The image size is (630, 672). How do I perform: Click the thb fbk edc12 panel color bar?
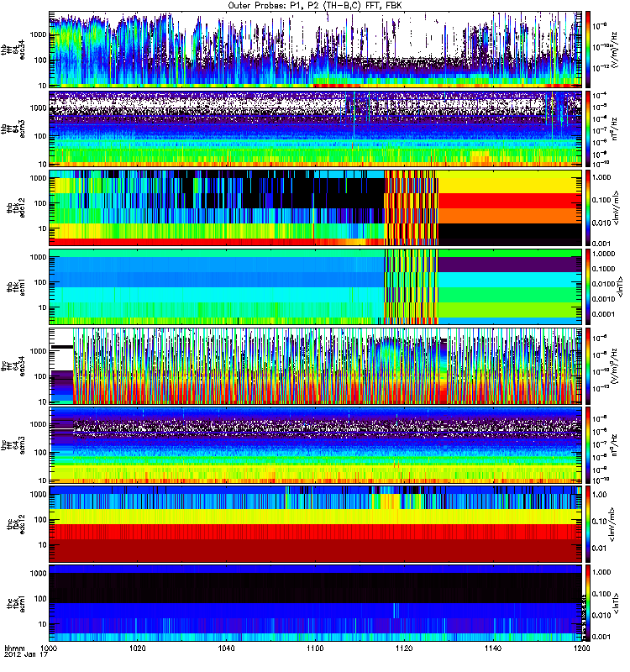tap(588, 207)
